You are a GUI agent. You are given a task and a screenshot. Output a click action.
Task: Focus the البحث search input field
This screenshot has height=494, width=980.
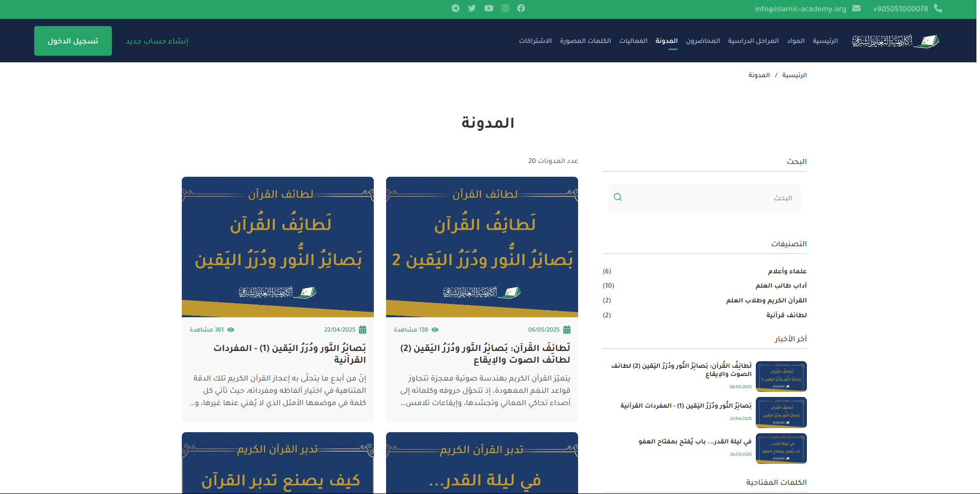click(x=704, y=198)
